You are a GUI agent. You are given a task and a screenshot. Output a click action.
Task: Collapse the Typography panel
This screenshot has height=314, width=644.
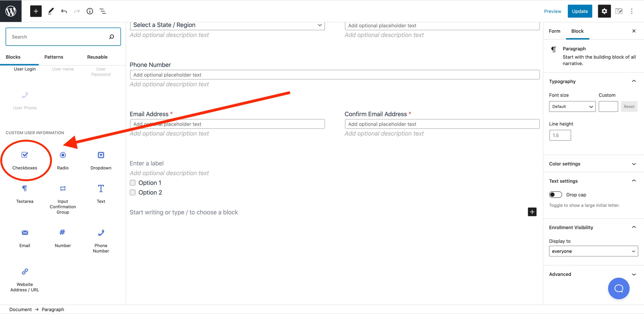[593, 81]
